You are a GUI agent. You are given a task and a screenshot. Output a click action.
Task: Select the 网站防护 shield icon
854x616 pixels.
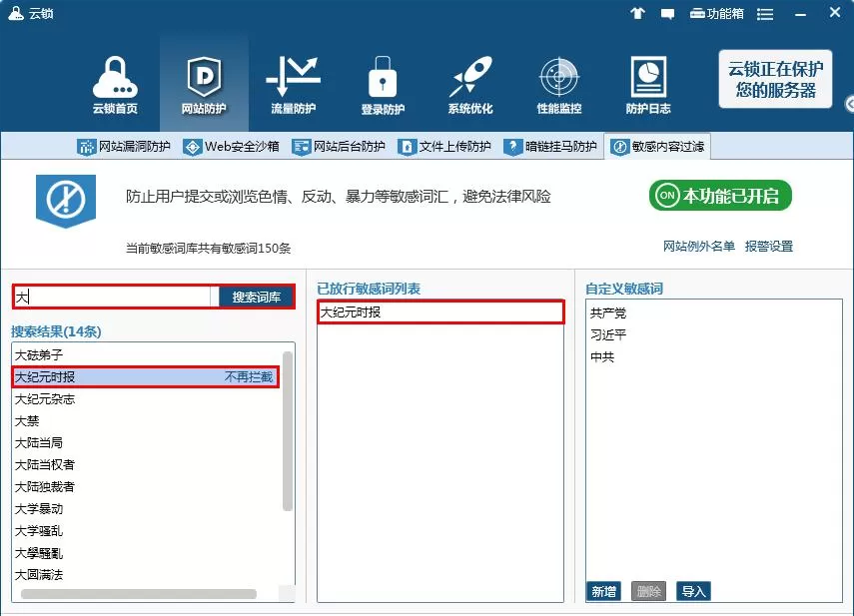204,84
